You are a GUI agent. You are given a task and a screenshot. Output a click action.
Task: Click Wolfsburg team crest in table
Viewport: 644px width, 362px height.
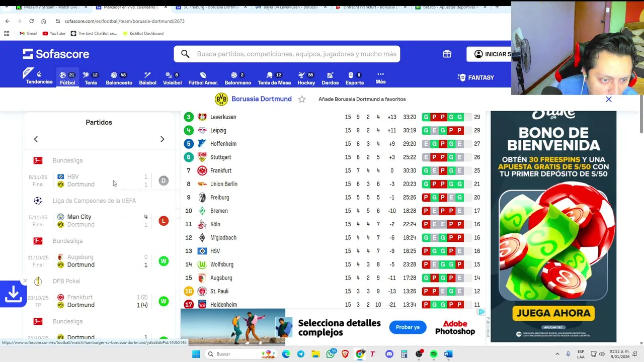tap(202, 264)
